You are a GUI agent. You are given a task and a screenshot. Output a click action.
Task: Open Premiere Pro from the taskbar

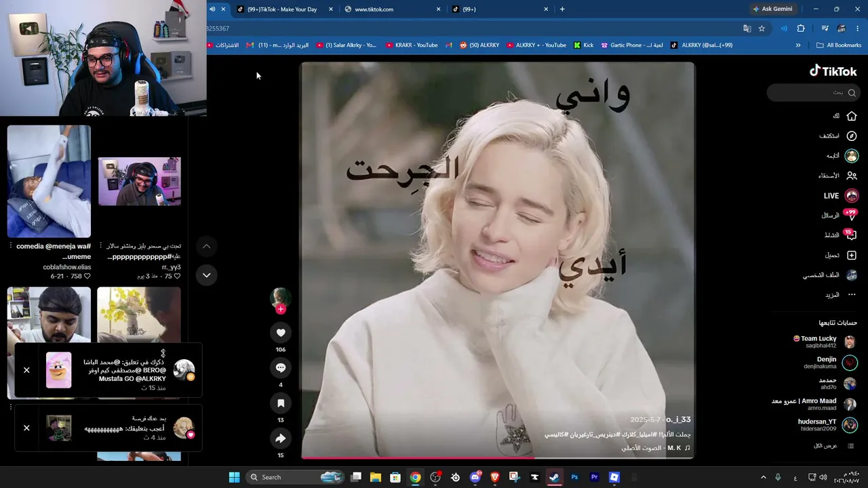pyautogui.click(x=594, y=477)
